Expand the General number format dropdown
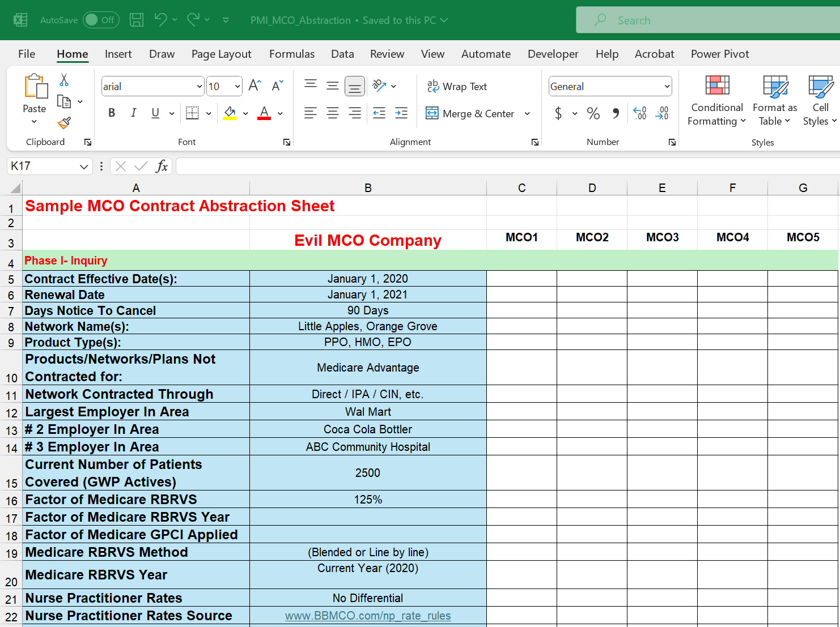 [667, 87]
